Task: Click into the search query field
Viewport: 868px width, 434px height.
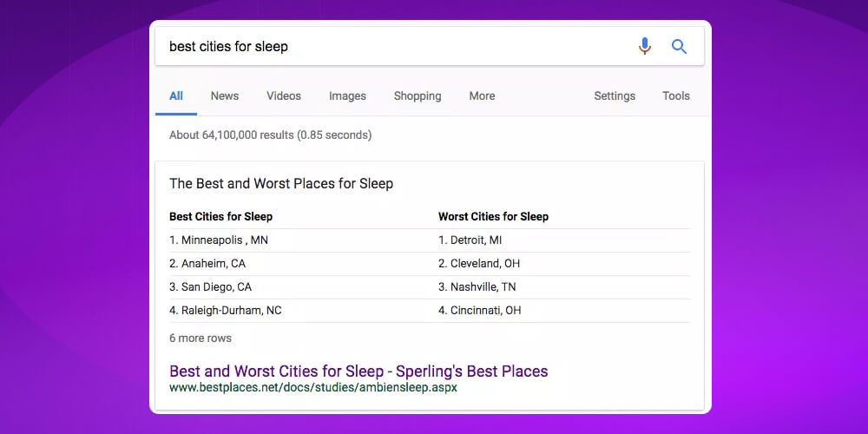Action: coord(391,46)
